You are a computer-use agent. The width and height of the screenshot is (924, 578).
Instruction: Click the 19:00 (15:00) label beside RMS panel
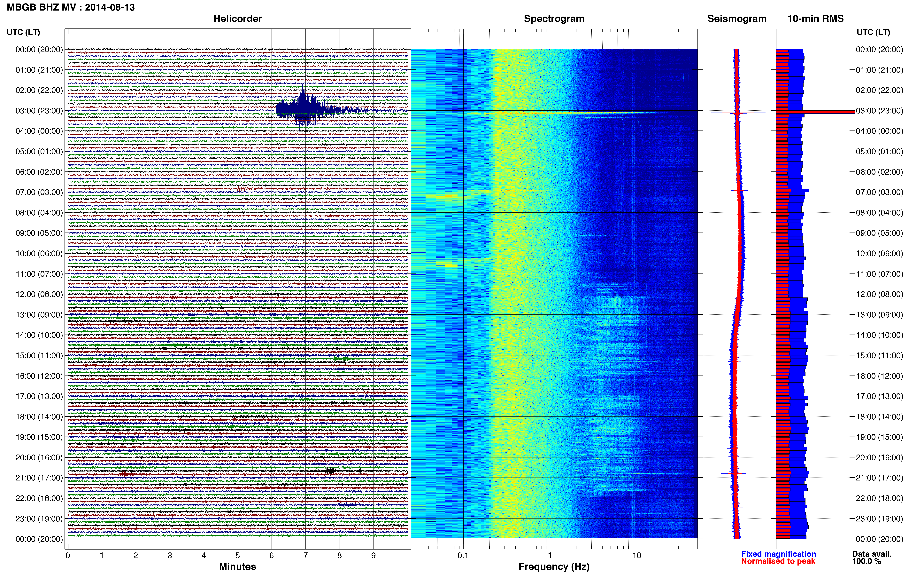point(879,437)
